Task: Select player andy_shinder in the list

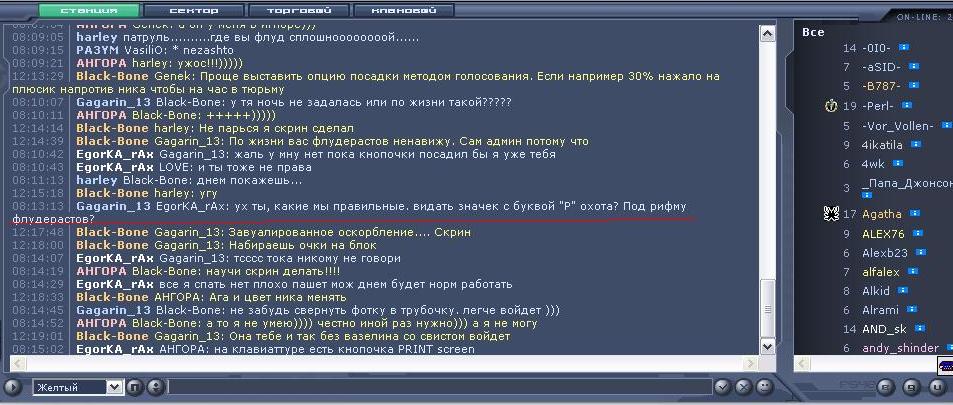Action: pyautogui.click(x=900, y=348)
